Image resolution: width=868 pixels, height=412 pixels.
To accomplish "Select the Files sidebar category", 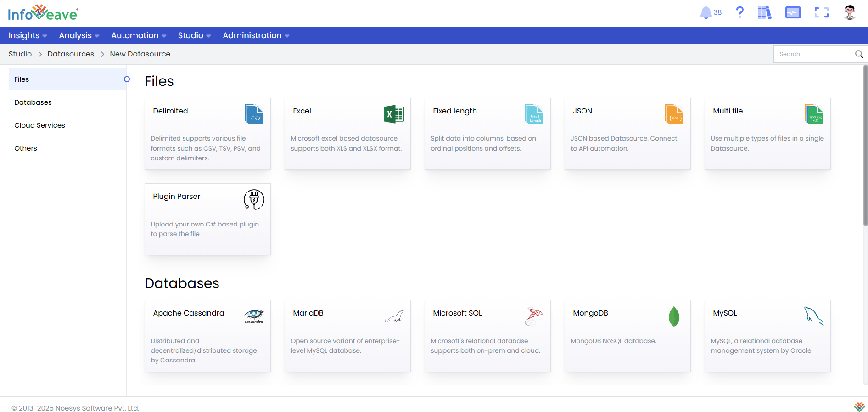I will coord(67,79).
